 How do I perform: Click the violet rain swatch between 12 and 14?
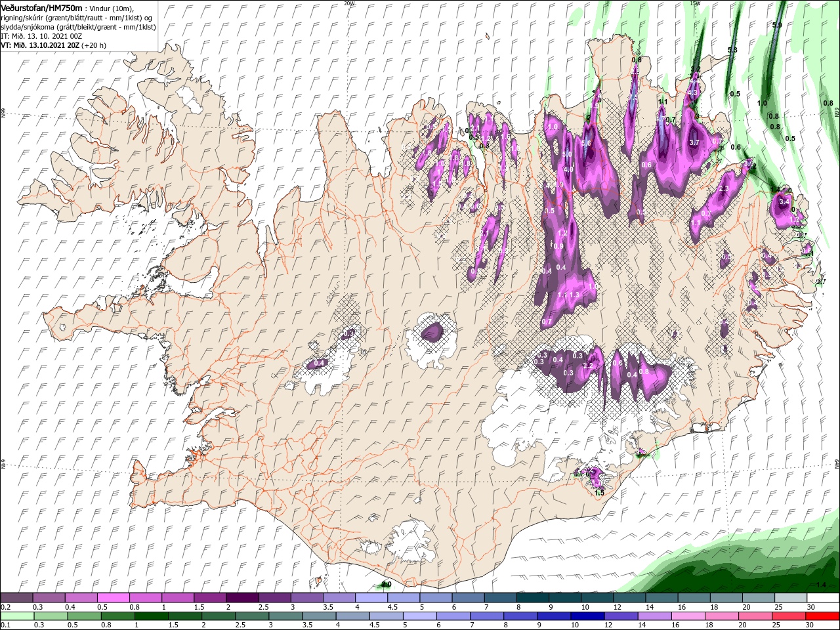pyautogui.click(x=620, y=616)
